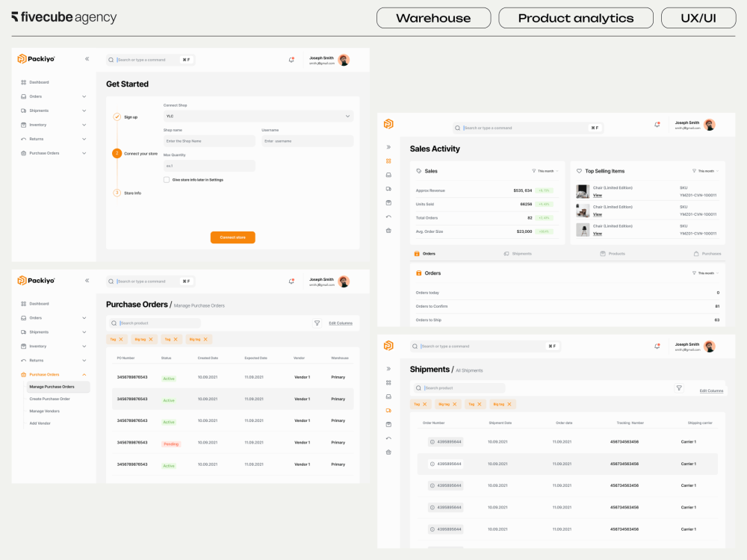Expand the sidebar in Shipments panel
Viewport: 747px width, 560px height.
tap(388, 369)
